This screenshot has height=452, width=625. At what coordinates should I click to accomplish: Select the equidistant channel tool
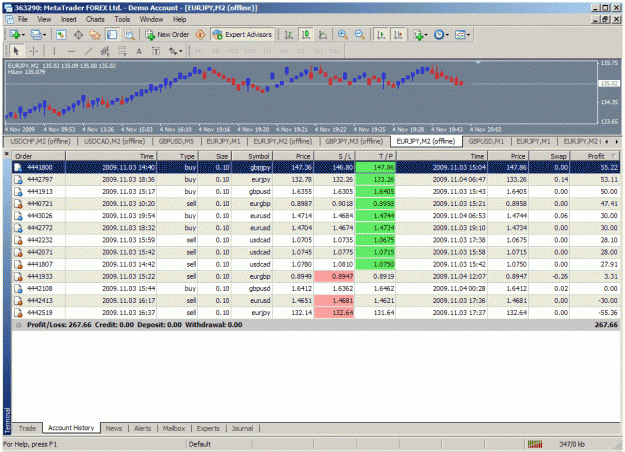(x=105, y=51)
